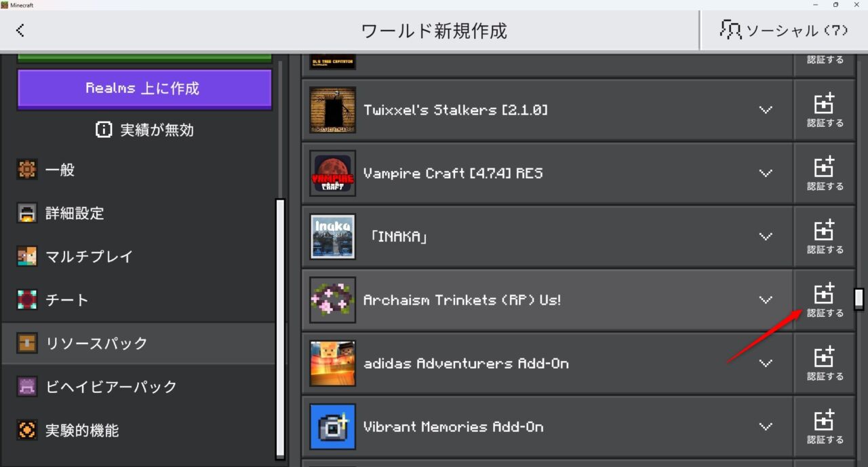The height and width of the screenshot is (467, 868).
Task: Click the リソースパック chest icon
Action: coord(27,343)
